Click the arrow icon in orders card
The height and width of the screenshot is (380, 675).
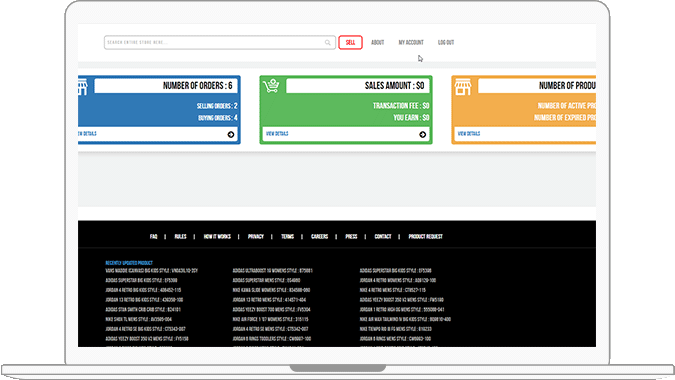(231, 135)
